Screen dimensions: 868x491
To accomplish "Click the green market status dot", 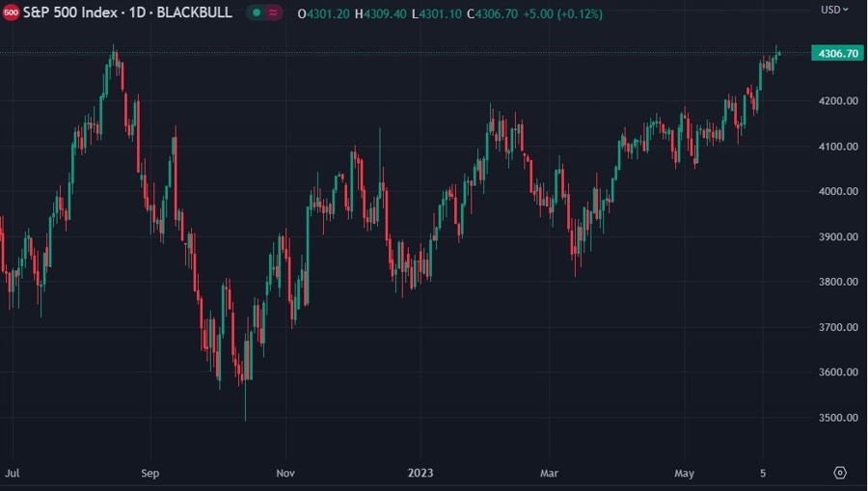I will (257, 14).
